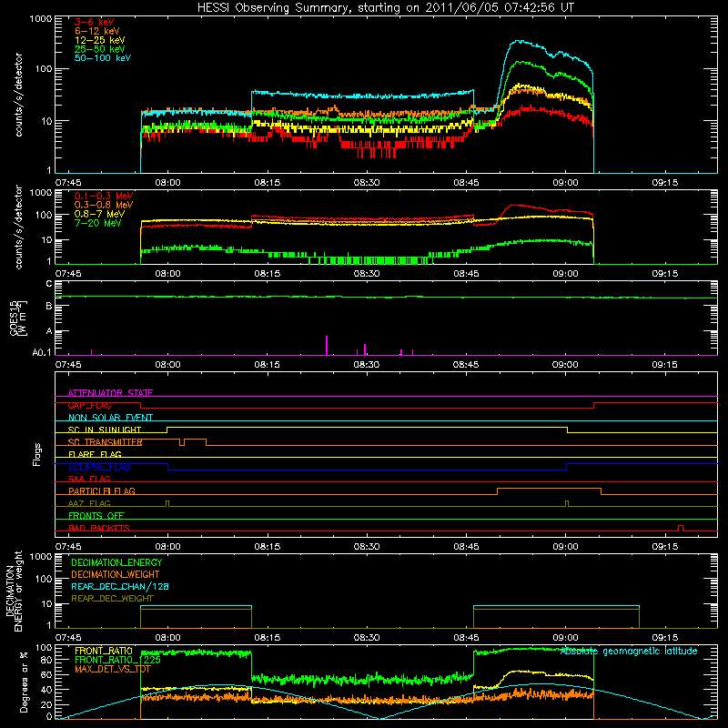Select the green 7-20 MeV legend label
The height and width of the screenshot is (728, 728).
[98, 223]
